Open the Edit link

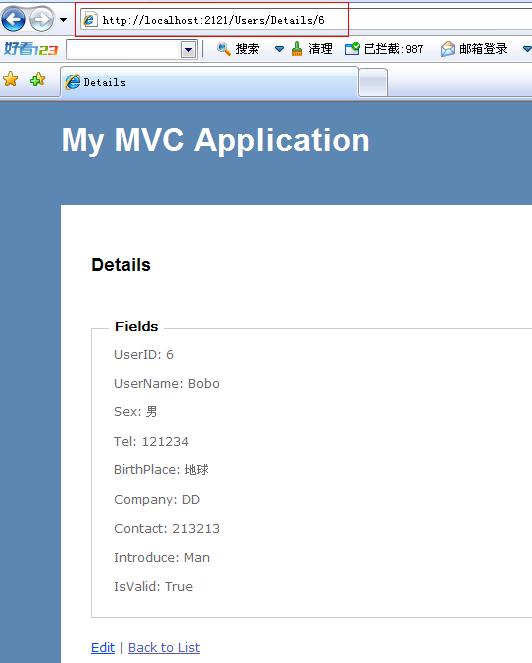(x=103, y=647)
